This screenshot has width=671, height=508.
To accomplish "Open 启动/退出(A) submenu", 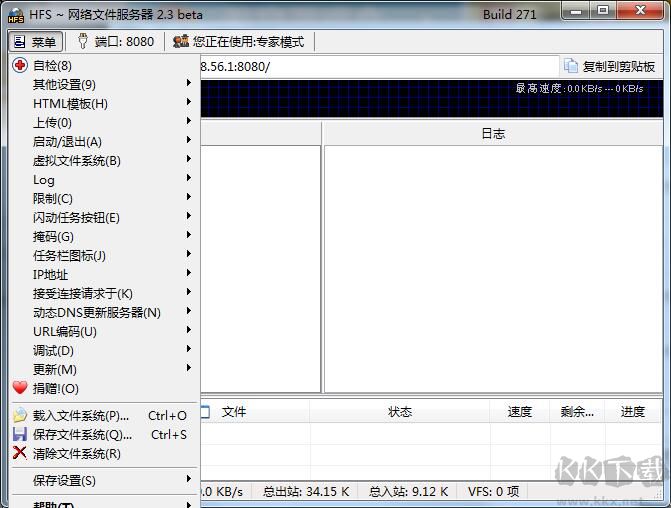I will pyautogui.click(x=104, y=141).
